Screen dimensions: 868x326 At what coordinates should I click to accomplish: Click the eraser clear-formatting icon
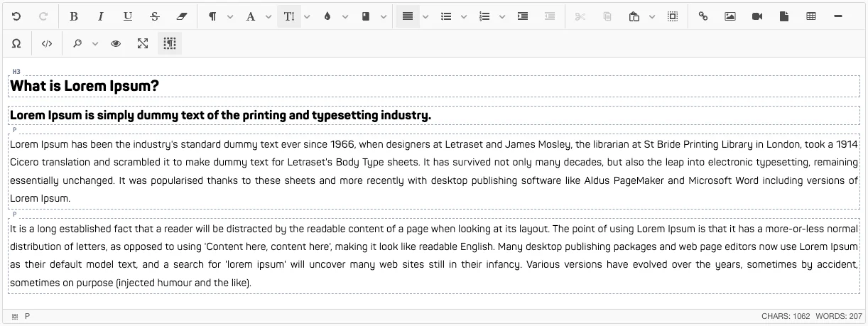click(182, 16)
